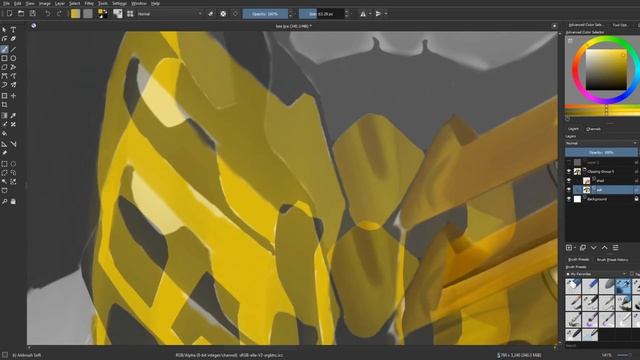640x360 pixels.
Task: Switch to the Brush Preset History tab
Action: pos(612,260)
